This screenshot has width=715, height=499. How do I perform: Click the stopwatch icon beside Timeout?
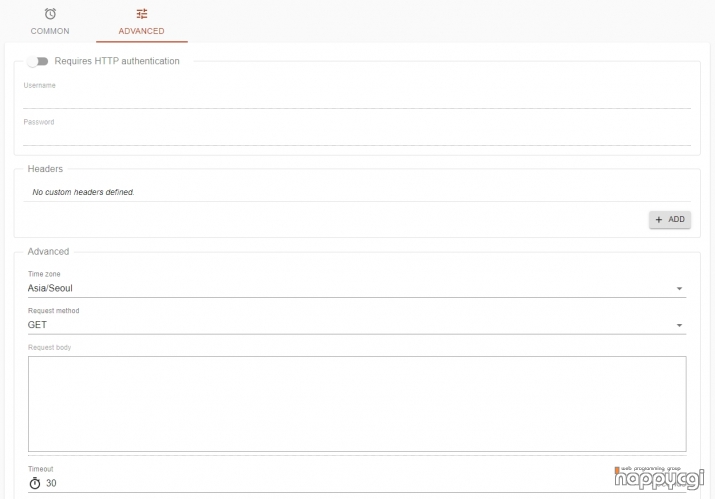[34, 483]
